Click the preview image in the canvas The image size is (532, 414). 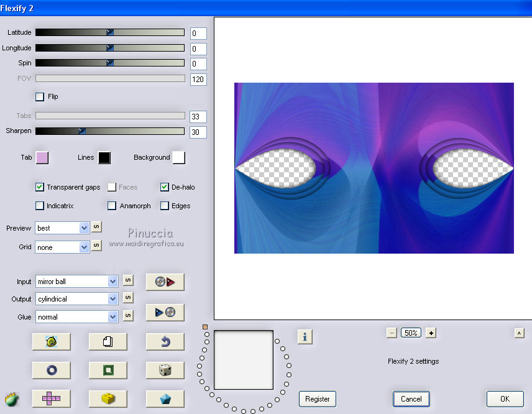click(x=374, y=168)
